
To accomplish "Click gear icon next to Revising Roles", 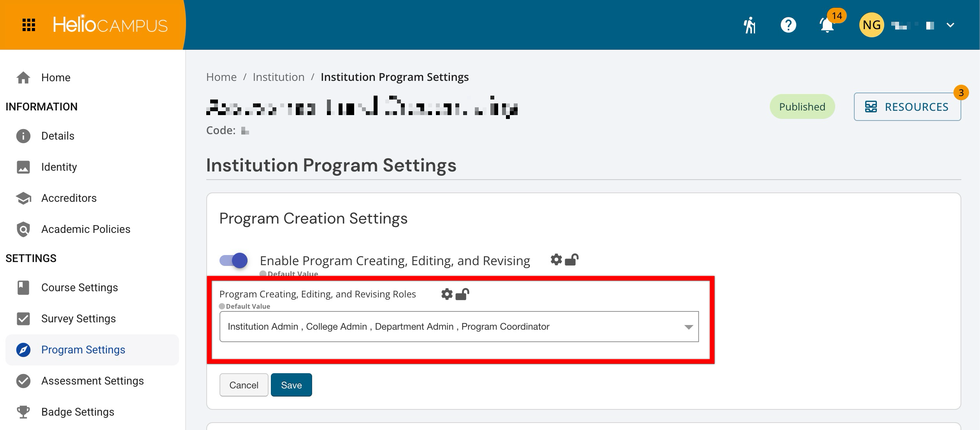I will 447,294.
